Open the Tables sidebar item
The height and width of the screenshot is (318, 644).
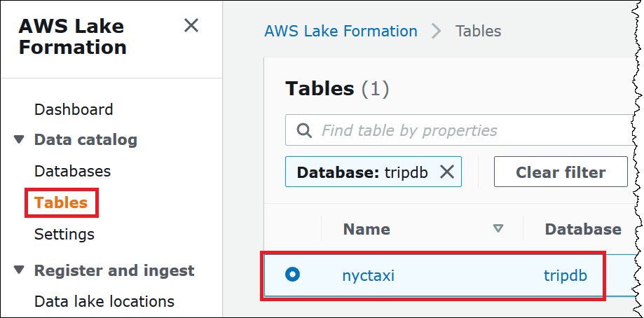click(61, 202)
